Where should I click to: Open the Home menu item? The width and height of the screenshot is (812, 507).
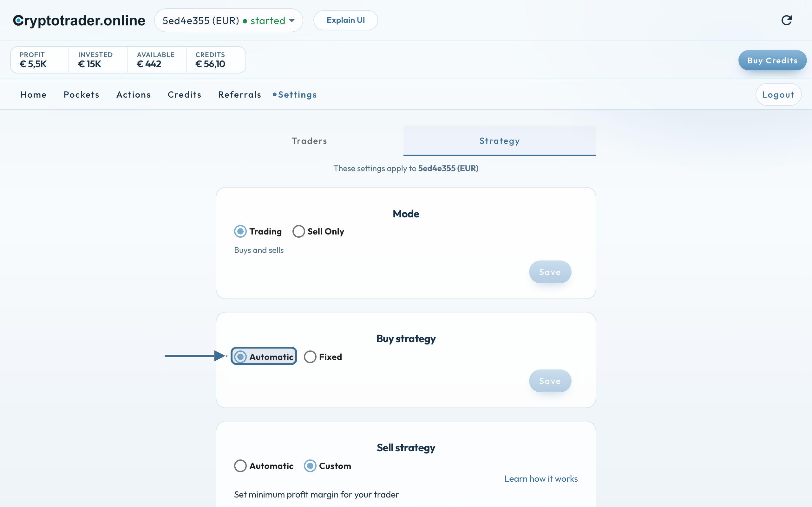pyautogui.click(x=34, y=94)
